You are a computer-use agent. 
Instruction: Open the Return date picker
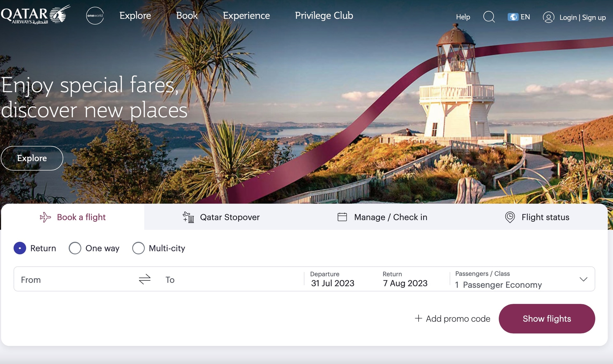(405, 279)
